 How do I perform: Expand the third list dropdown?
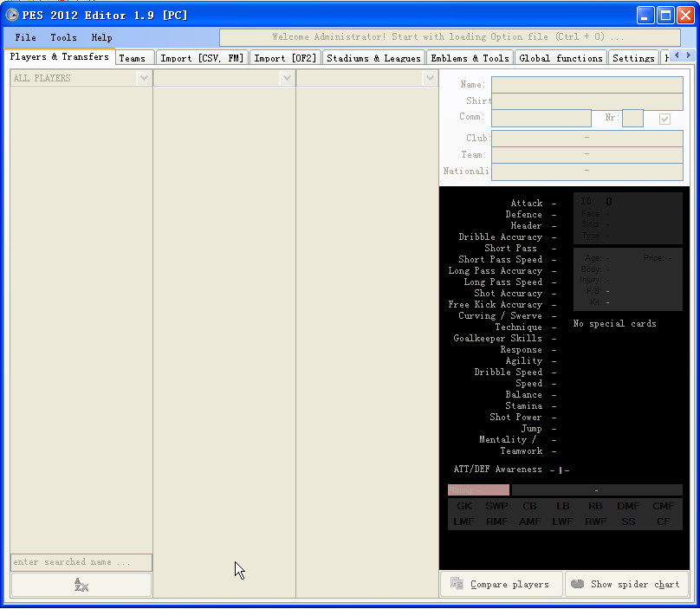click(x=430, y=78)
